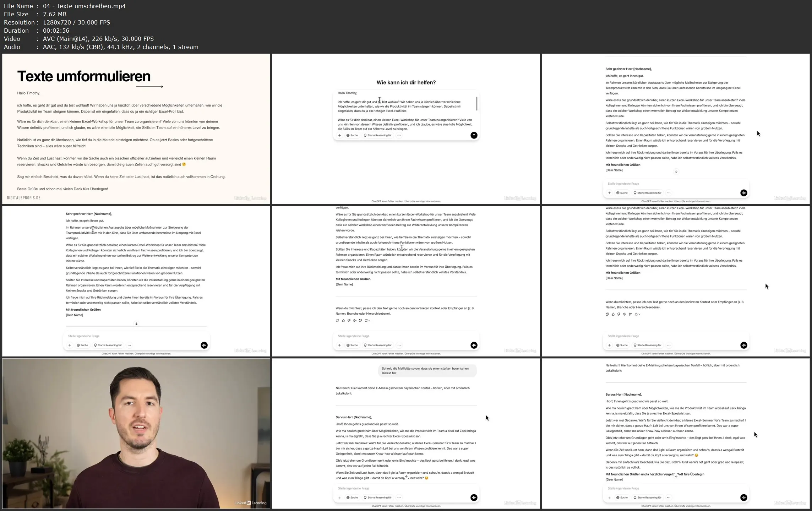Click thumbs-down in frame whose top line starts 'Wäre es'
The height and width of the screenshot is (511, 812).
pyautogui.click(x=618, y=314)
